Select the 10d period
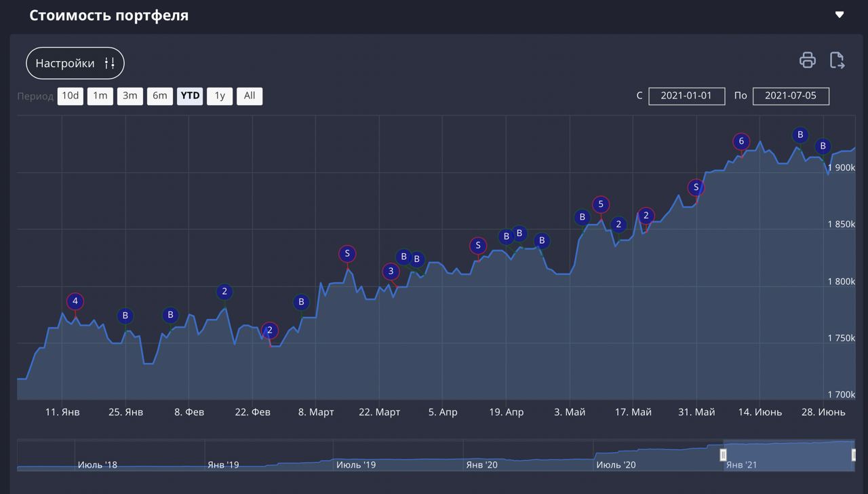This screenshot has width=868, height=494. point(70,96)
